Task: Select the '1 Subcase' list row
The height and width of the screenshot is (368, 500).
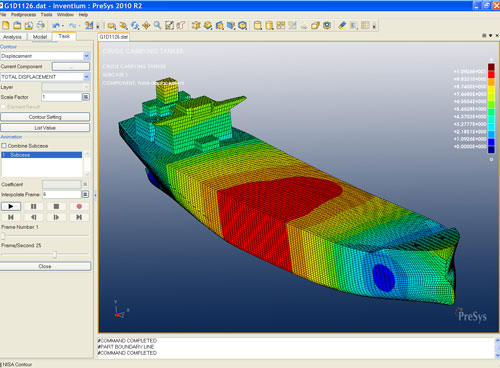Action: [42, 155]
